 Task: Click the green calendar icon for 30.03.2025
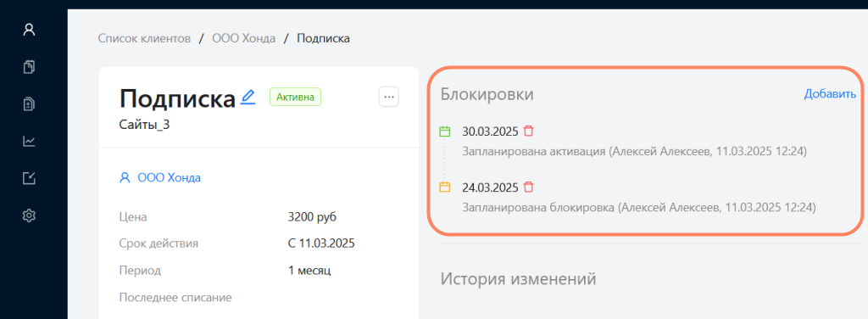point(445,132)
